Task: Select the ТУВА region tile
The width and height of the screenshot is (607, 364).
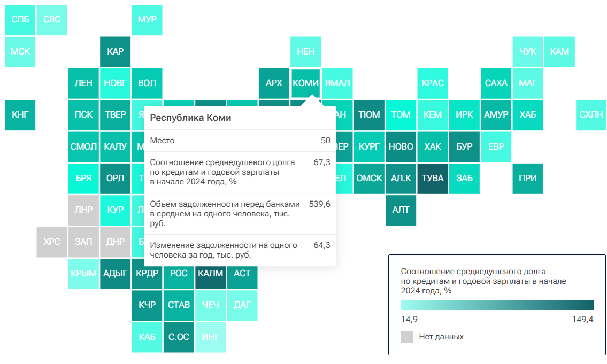Action: (x=433, y=179)
